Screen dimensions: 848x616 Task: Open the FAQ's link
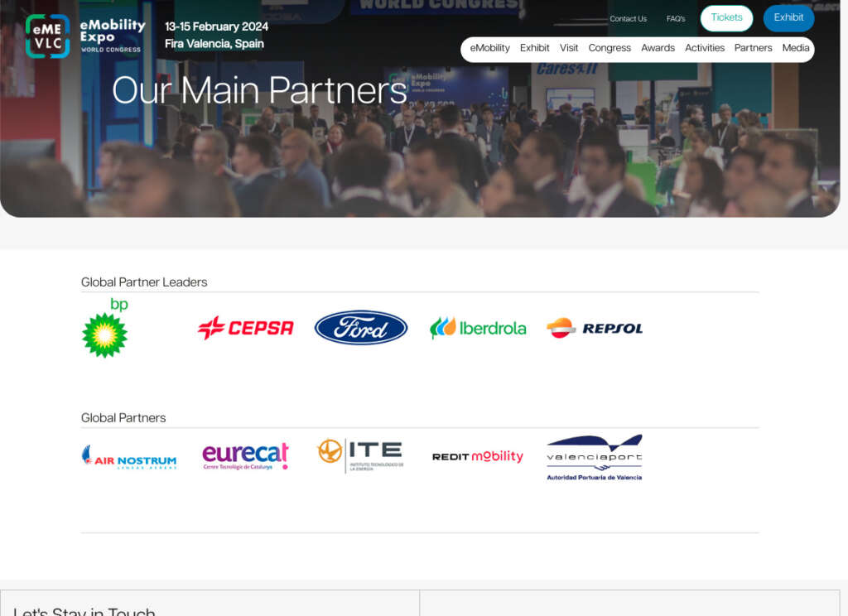[676, 19]
